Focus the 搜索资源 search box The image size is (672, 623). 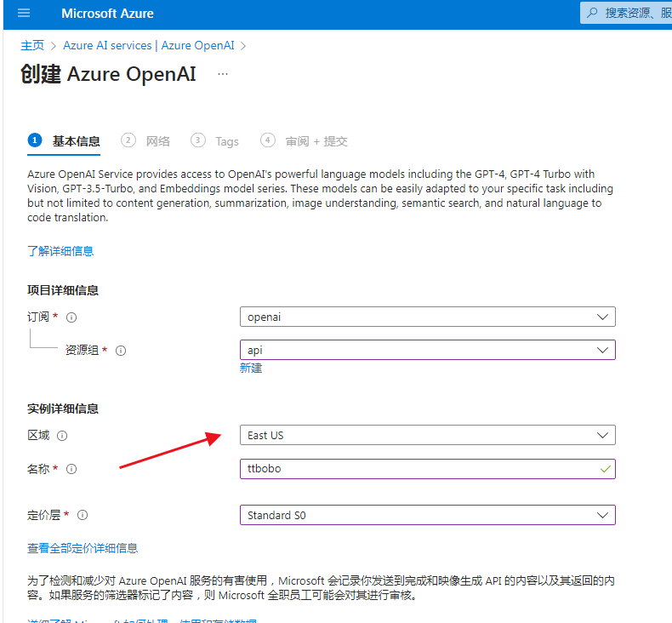coord(626,13)
